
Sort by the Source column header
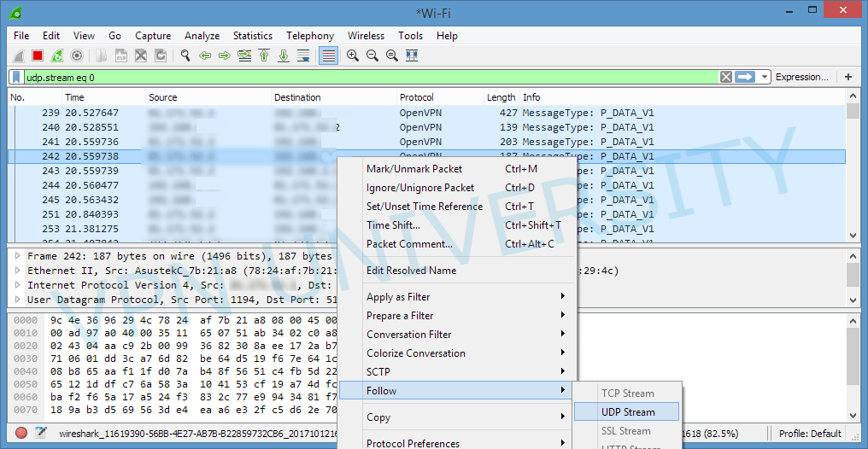(208, 97)
